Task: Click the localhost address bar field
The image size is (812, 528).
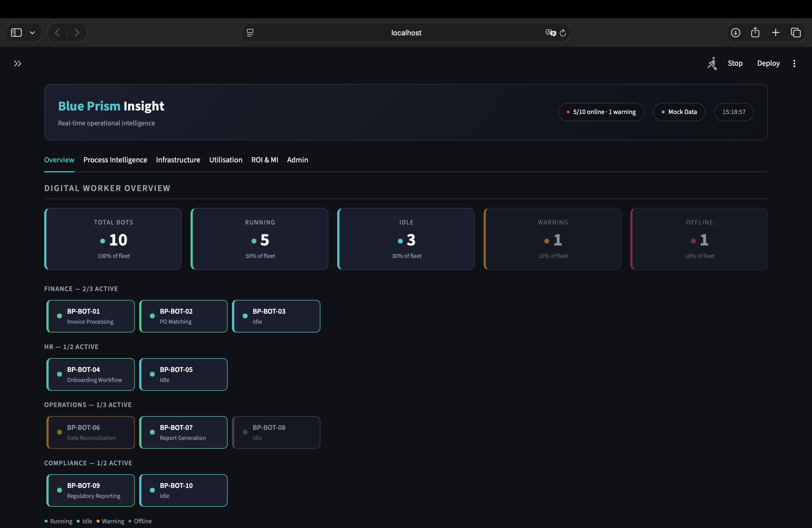Action: (x=406, y=32)
